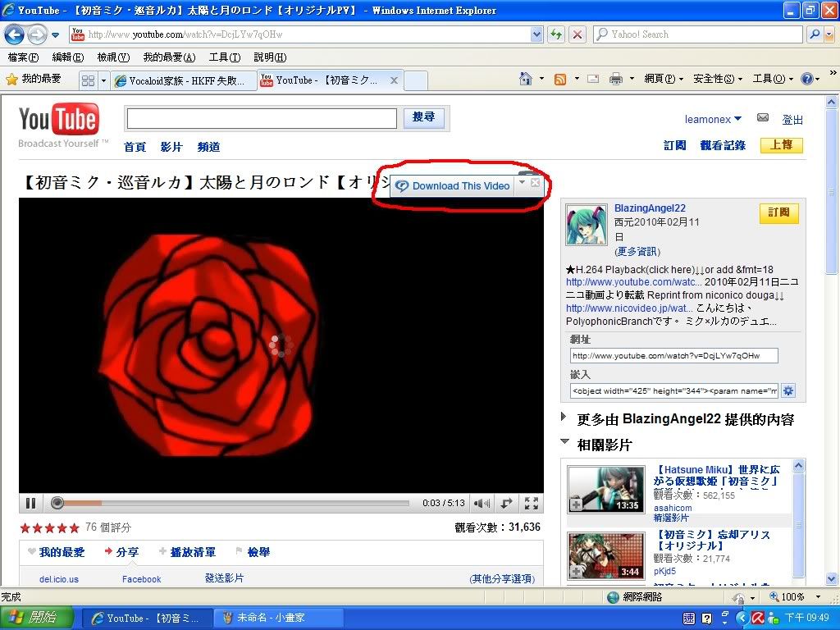The image size is (840, 630).
Task: Open BlazingAngel22 channel avatar
Action: coord(587,224)
